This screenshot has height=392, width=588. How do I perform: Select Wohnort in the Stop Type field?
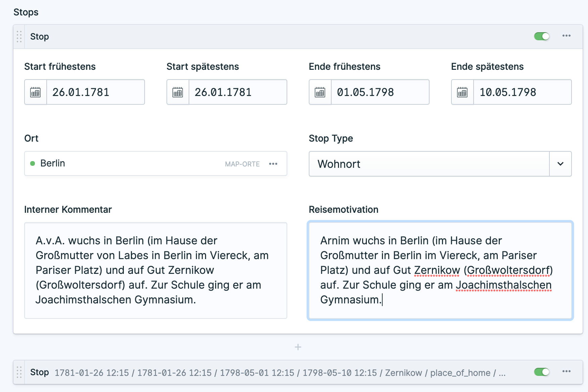point(386,164)
